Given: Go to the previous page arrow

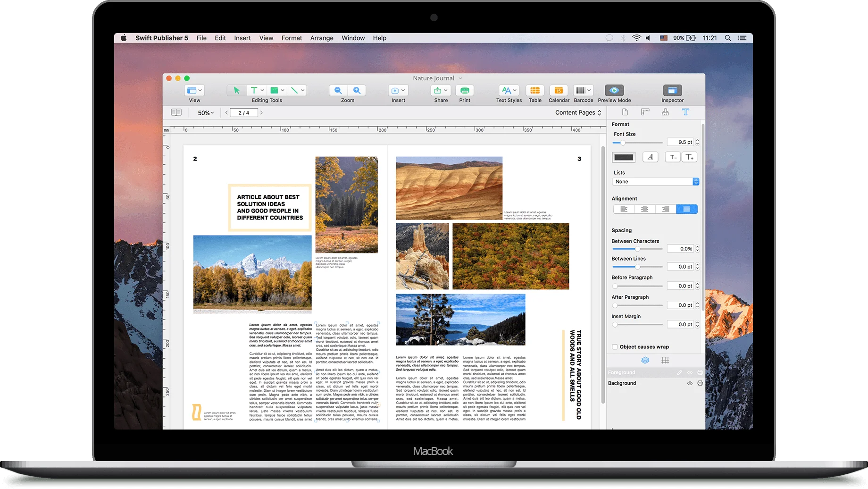Looking at the screenshot, I should click(226, 113).
